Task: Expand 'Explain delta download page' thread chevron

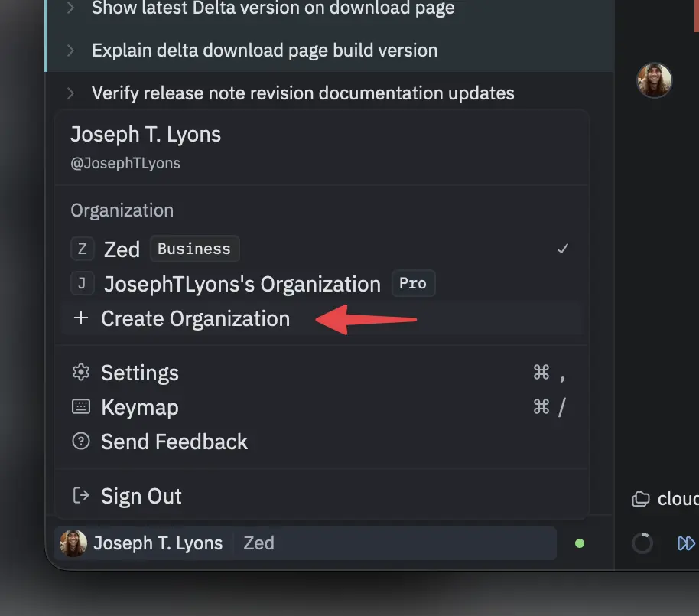Action: point(70,51)
